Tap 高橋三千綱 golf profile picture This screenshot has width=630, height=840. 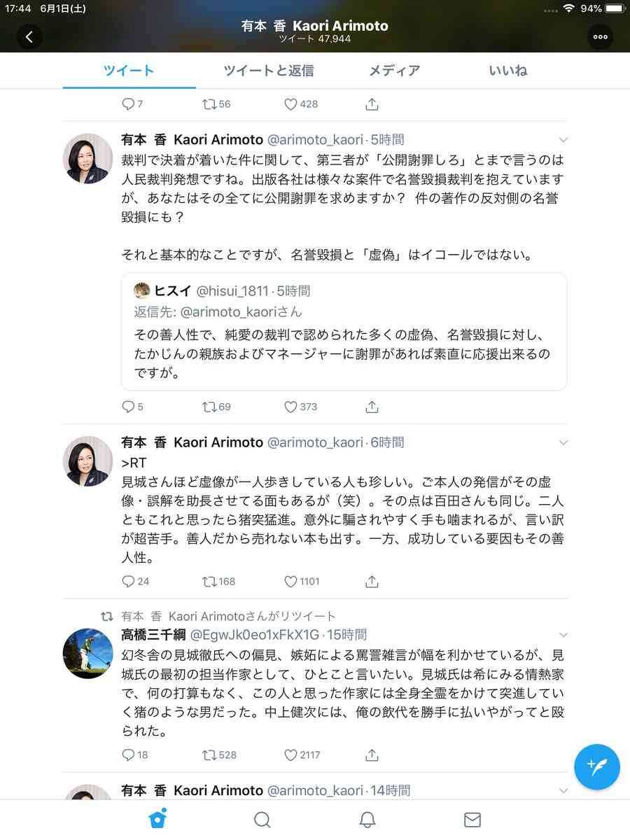click(88, 652)
